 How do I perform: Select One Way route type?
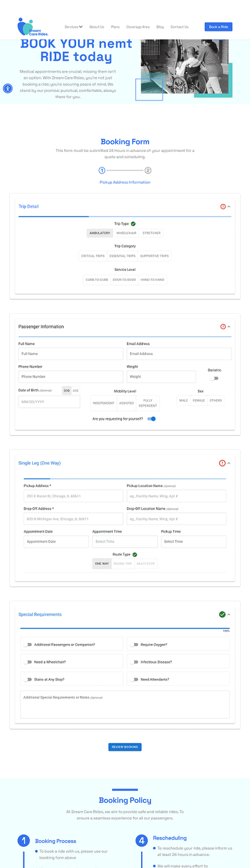[x=101, y=564]
